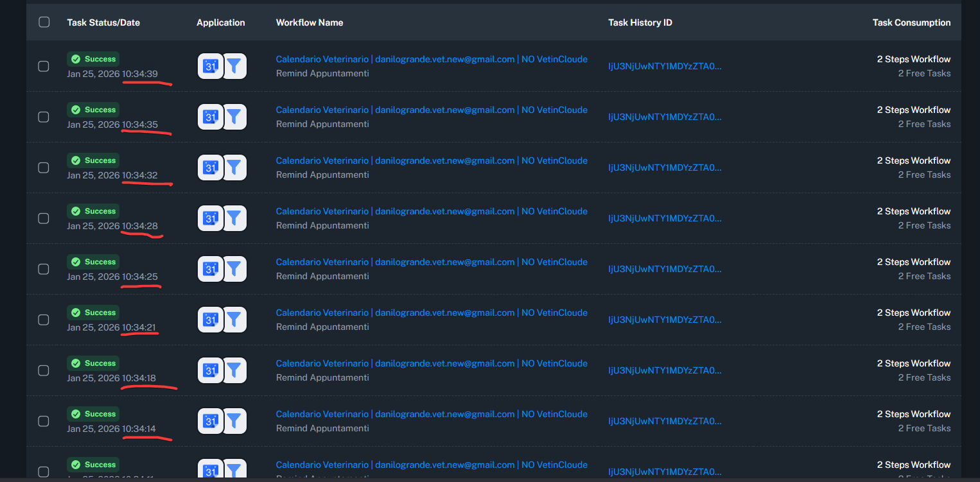Tick the select-all checkbox in table header
The height and width of the screenshot is (482, 980).
click(44, 22)
